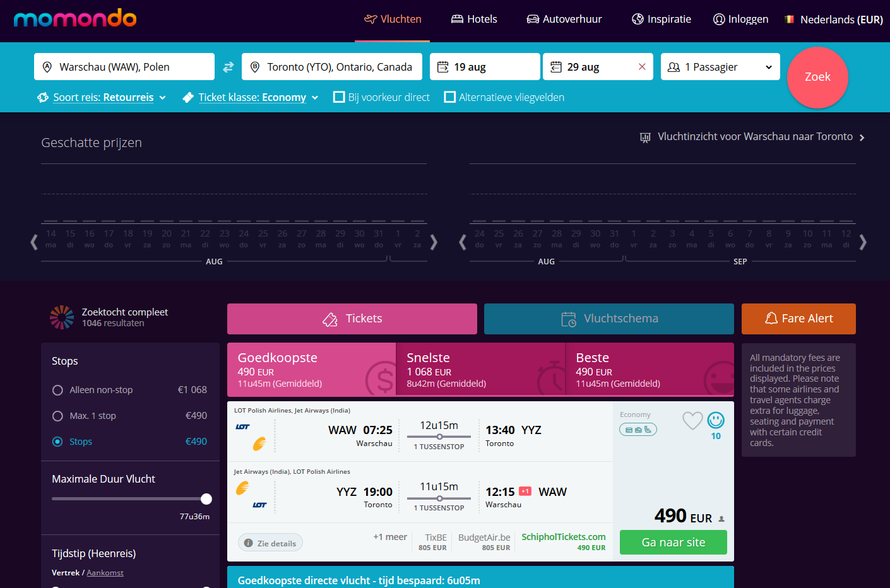
Task: Open the TixBE 805 EUR offer
Action: (x=432, y=541)
